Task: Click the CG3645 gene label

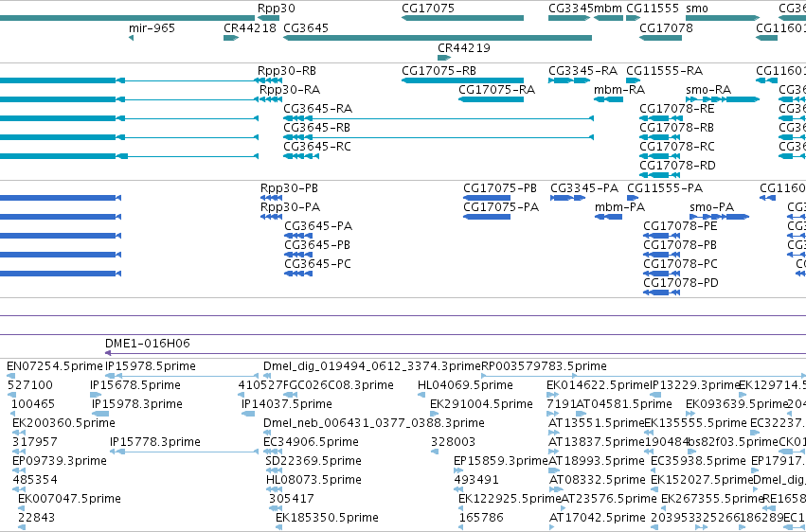Action: point(306,28)
